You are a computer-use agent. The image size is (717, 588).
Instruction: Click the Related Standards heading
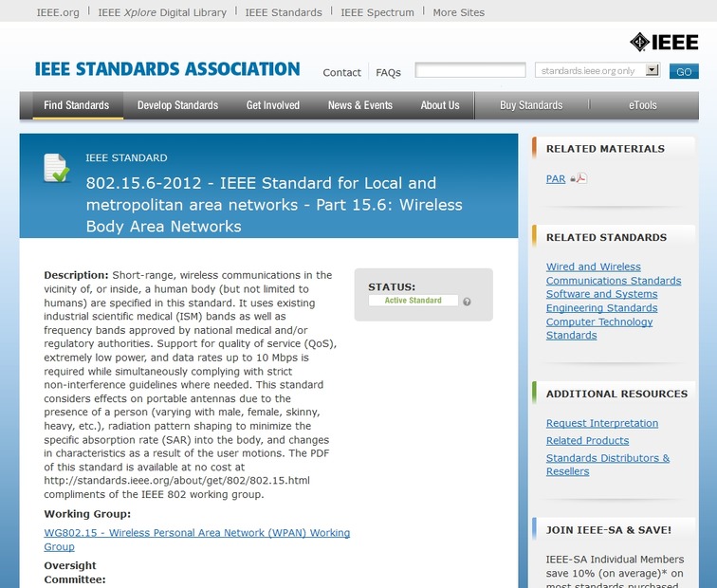606,237
